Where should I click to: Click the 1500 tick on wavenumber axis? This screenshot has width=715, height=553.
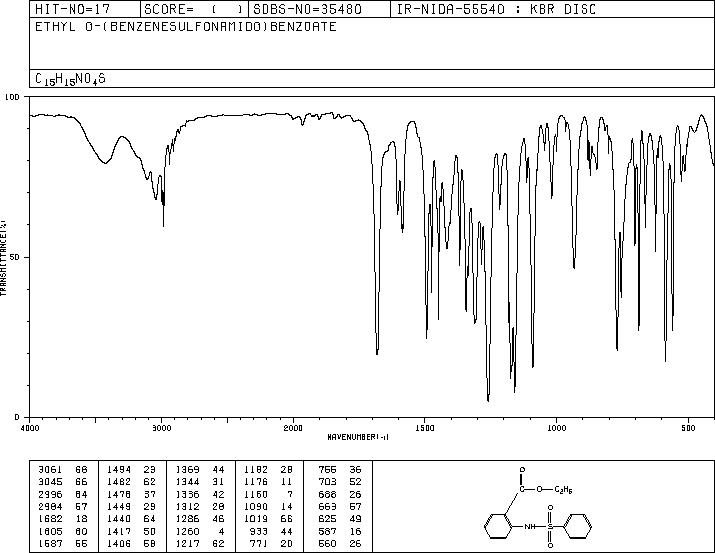(425, 427)
